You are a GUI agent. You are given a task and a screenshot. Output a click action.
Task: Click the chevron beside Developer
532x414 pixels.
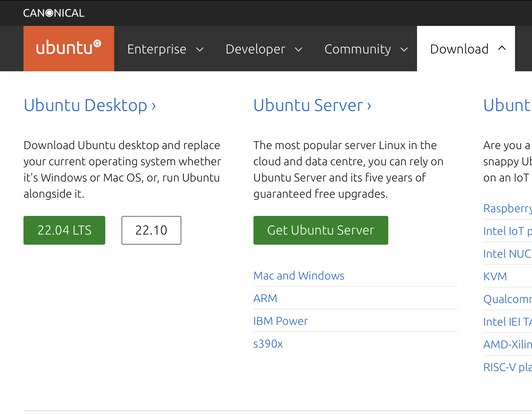tap(298, 49)
